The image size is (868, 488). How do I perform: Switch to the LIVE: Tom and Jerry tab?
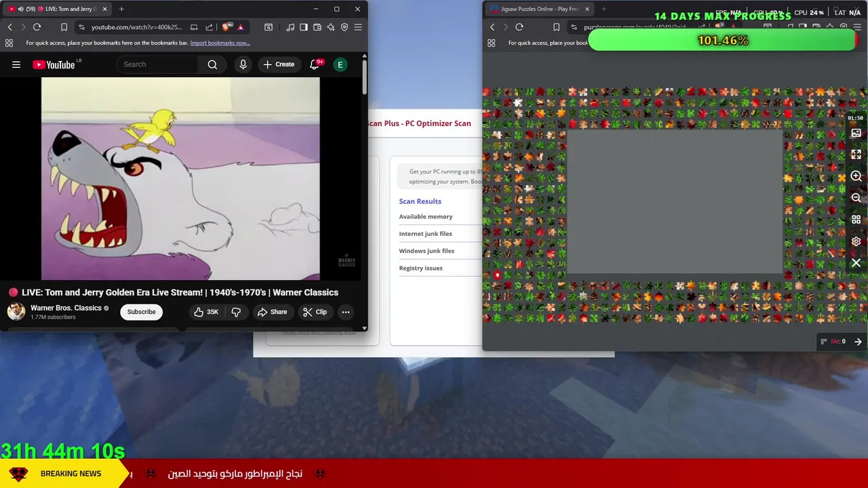pyautogui.click(x=59, y=9)
